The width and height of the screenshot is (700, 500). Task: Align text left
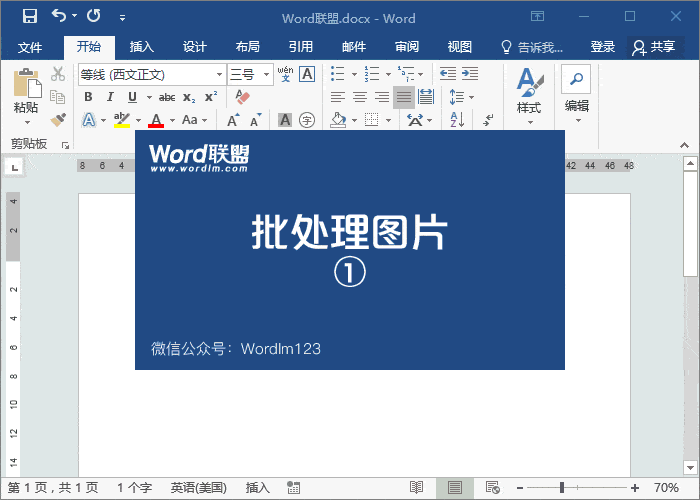[x=338, y=97]
